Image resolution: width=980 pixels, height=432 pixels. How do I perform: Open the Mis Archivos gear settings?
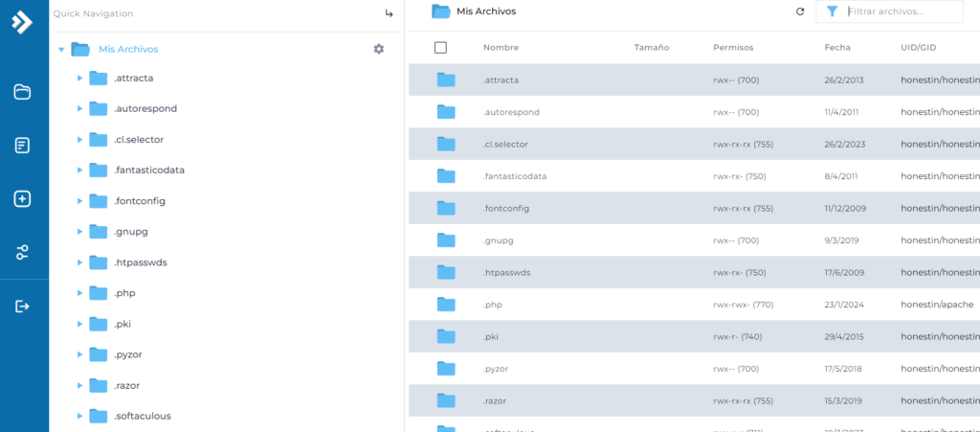[x=378, y=49]
